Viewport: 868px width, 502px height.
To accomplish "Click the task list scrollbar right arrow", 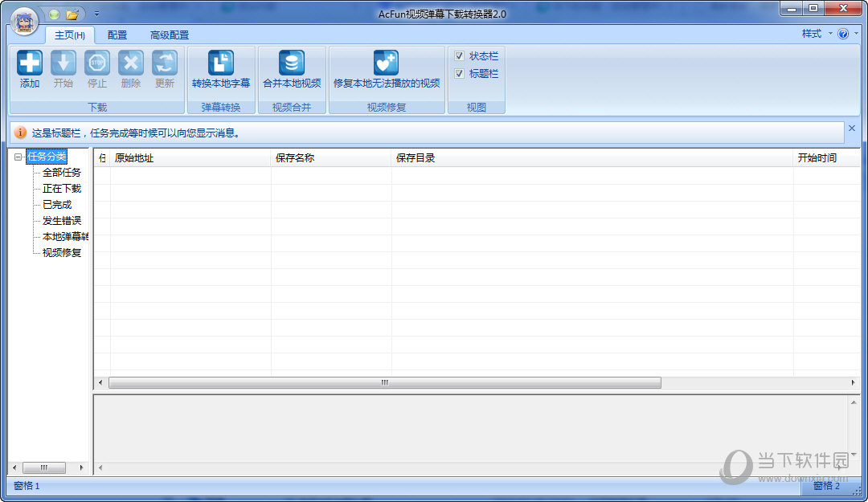I will click(x=853, y=382).
